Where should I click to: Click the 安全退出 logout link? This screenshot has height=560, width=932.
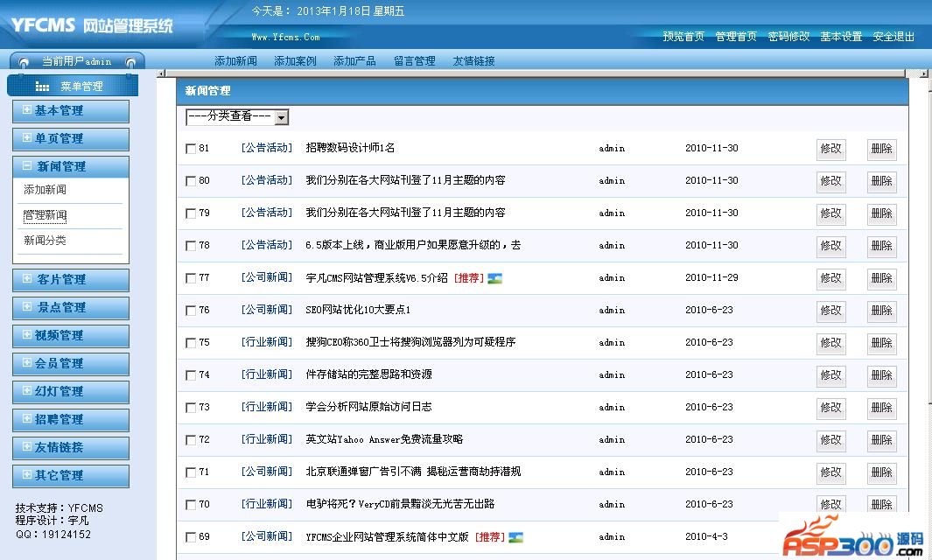[x=893, y=37]
